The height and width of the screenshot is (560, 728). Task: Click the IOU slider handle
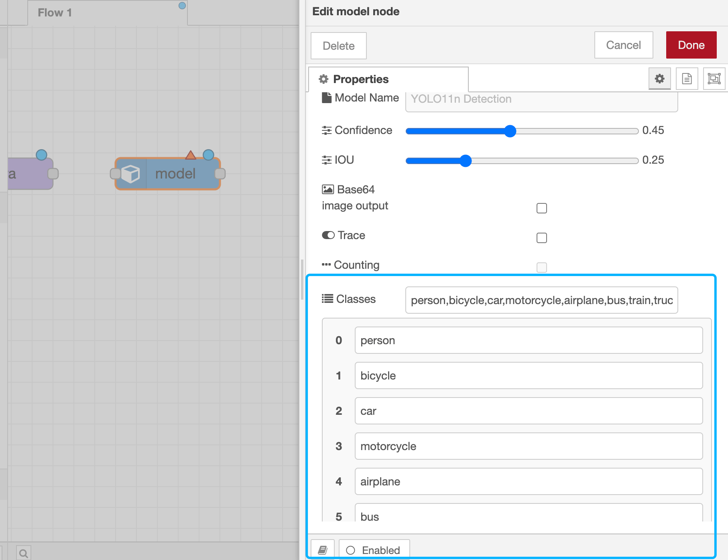465,161
